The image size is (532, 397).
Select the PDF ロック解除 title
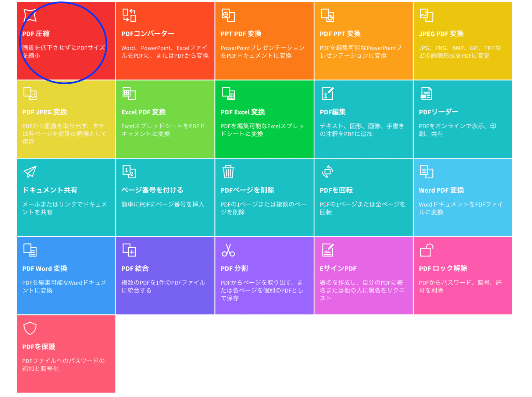point(443,269)
